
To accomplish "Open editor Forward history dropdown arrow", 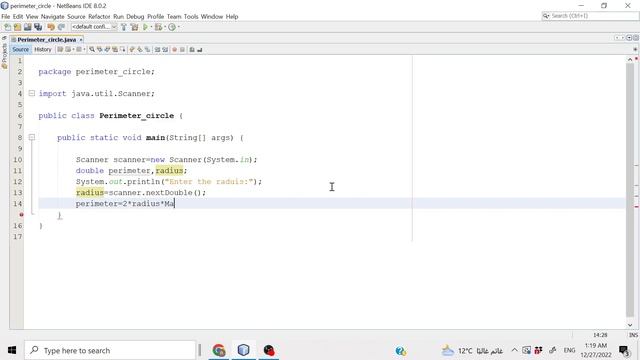I will 84,49.
